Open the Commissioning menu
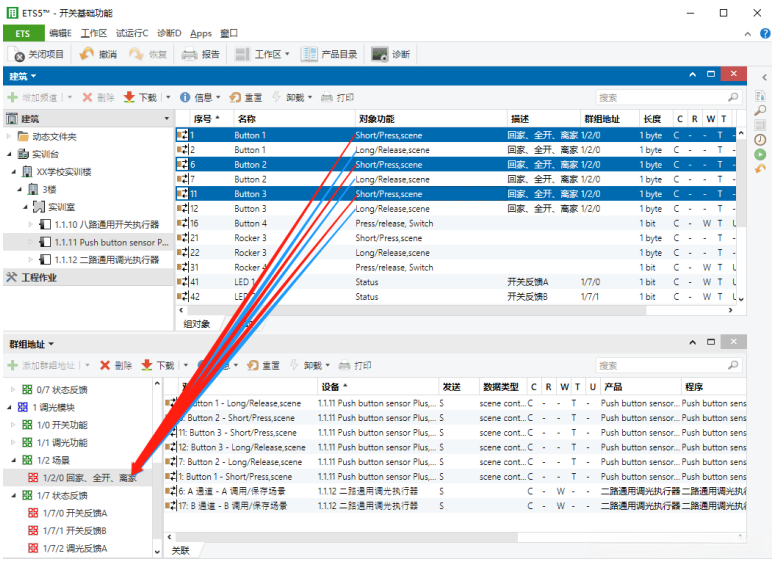784x565 pixels. 132,34
